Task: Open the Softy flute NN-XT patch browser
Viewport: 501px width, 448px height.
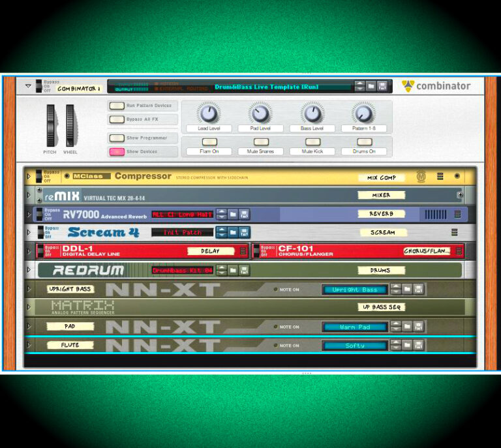Action: pyautogui.click(x=407, y=345)
